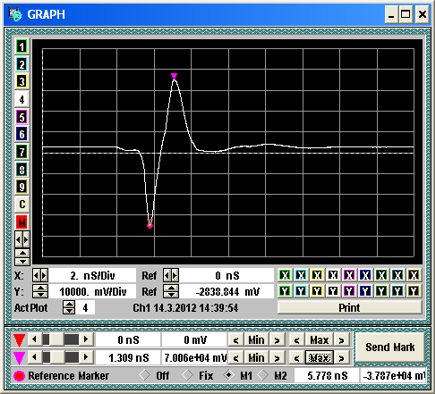The height and width of the screenshot is (394, 435).
Task: Adjust Y mV/Div up-down stepper
Action: (x=40, y=291)
